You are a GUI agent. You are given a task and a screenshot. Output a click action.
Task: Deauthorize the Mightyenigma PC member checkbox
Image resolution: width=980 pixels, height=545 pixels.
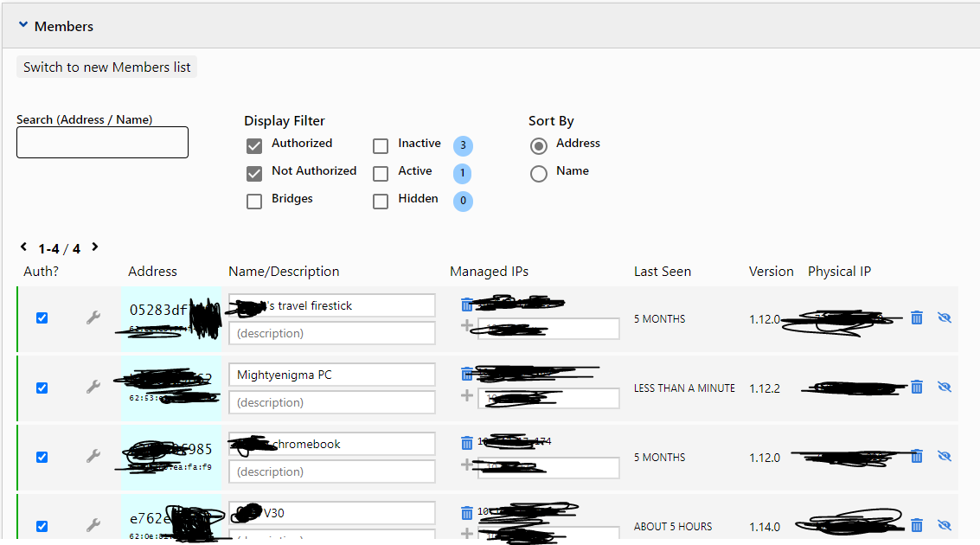tap(42, 388)
